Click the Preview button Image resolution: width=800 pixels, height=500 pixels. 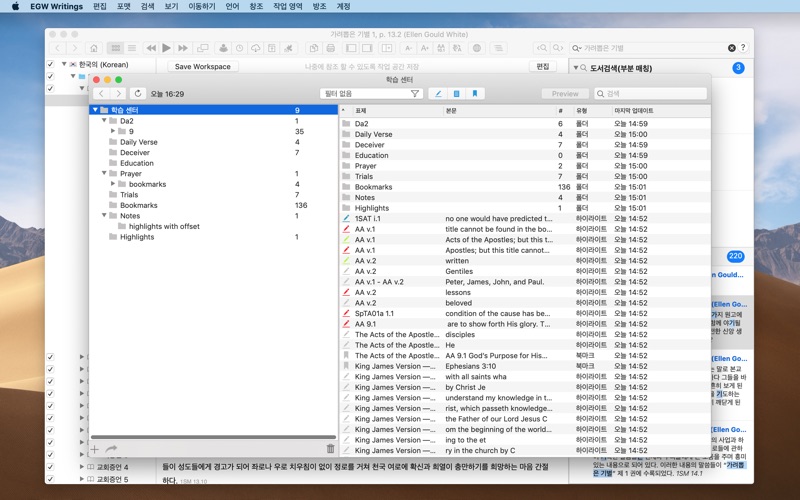click(x=565, y=93)
